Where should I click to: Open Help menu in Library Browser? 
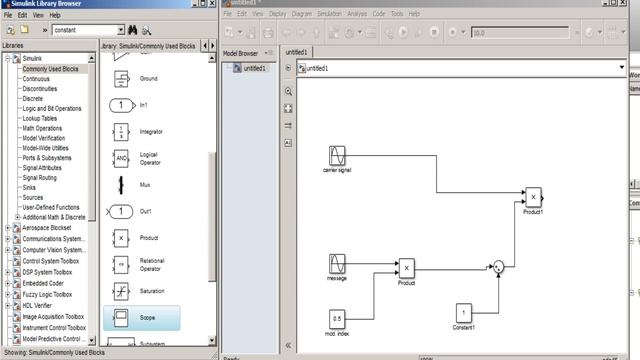(55, 15)
